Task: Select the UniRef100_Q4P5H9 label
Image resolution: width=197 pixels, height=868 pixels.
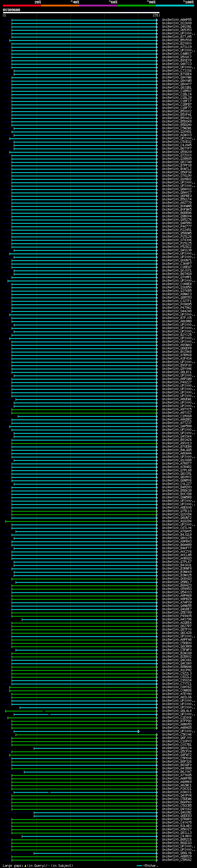Action: pos(177,426)
